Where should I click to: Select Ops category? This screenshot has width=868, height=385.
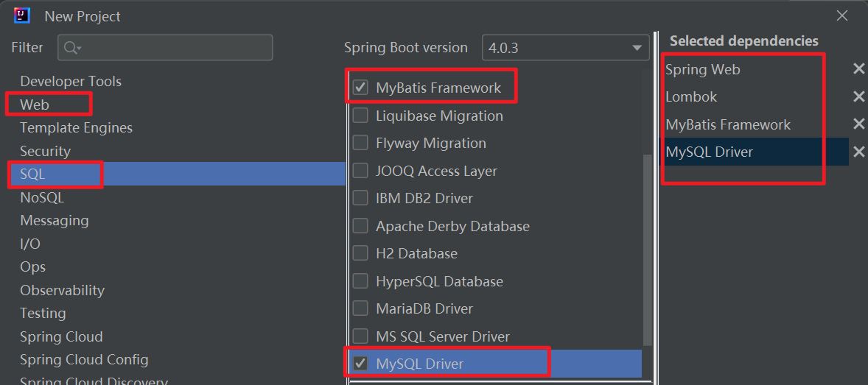(32, 266)
